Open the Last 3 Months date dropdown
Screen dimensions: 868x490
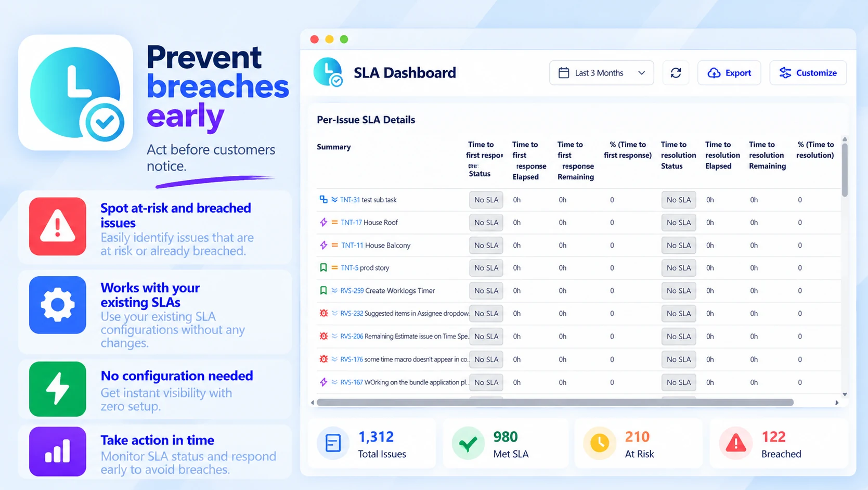[601, 73]
